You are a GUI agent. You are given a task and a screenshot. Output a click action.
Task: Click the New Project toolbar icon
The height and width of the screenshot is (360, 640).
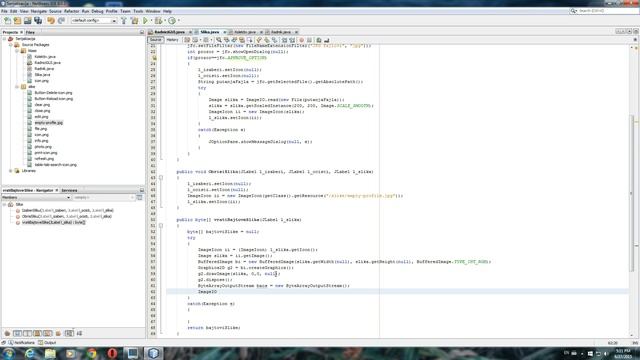click(x=17, y=20)
